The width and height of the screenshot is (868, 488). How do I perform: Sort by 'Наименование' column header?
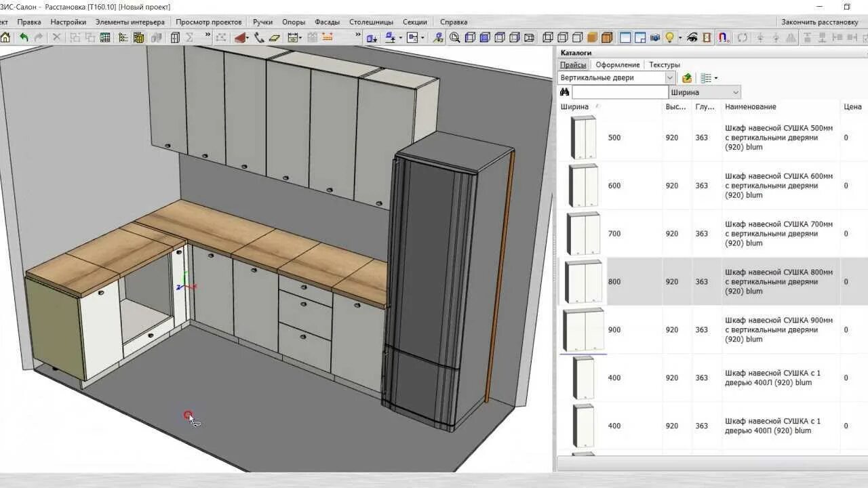tap(750, 106)
